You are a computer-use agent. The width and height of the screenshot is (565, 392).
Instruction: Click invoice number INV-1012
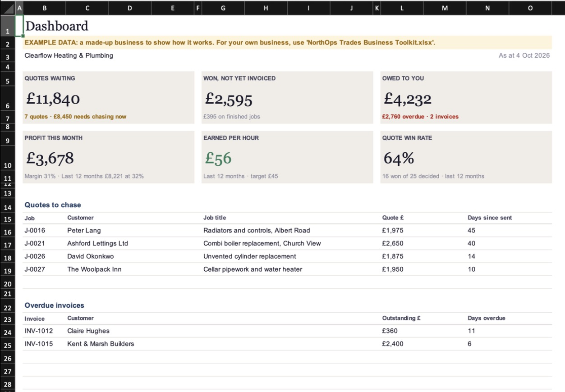(x=39, y=331)
